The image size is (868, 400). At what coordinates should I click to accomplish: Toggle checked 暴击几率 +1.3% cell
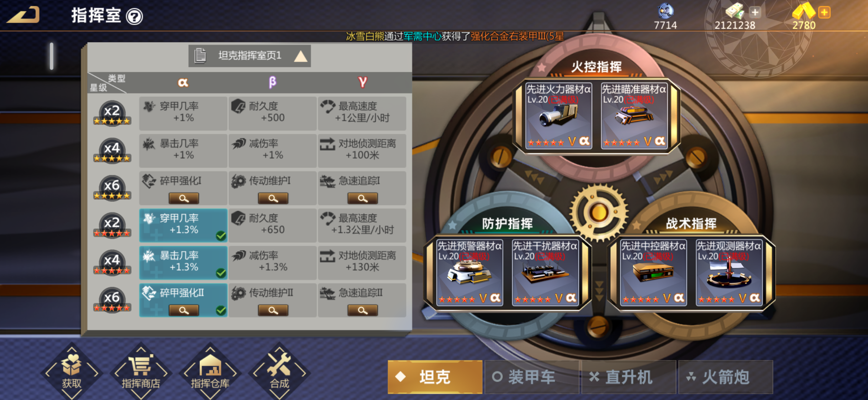coord(183,263)
